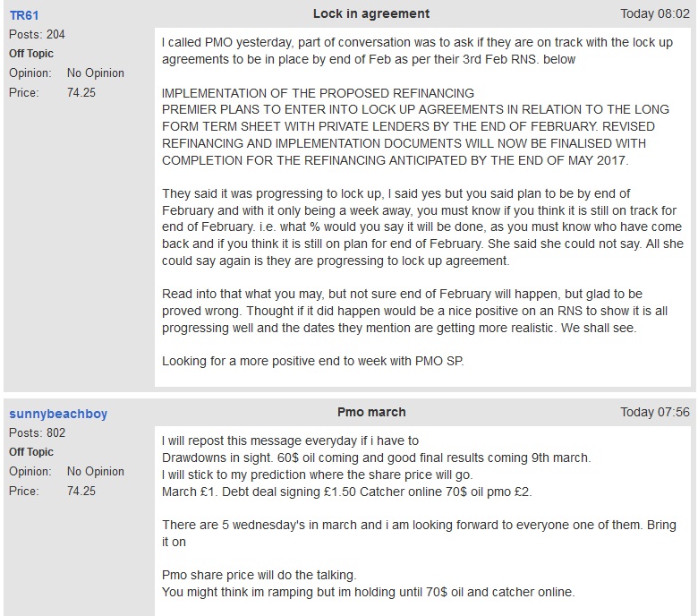Click the Off Topic label under sunnybeachboy
The image size is (698, 616).
31,452
